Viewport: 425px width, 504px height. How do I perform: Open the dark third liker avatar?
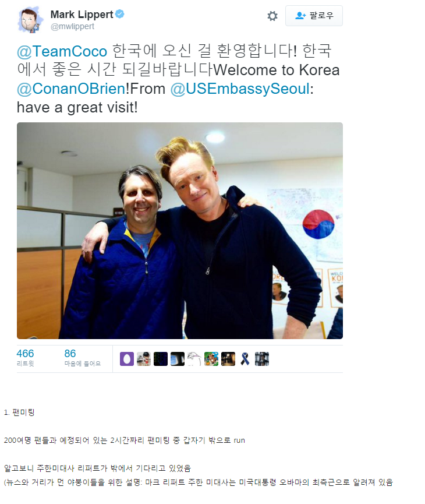pos(161,359)
